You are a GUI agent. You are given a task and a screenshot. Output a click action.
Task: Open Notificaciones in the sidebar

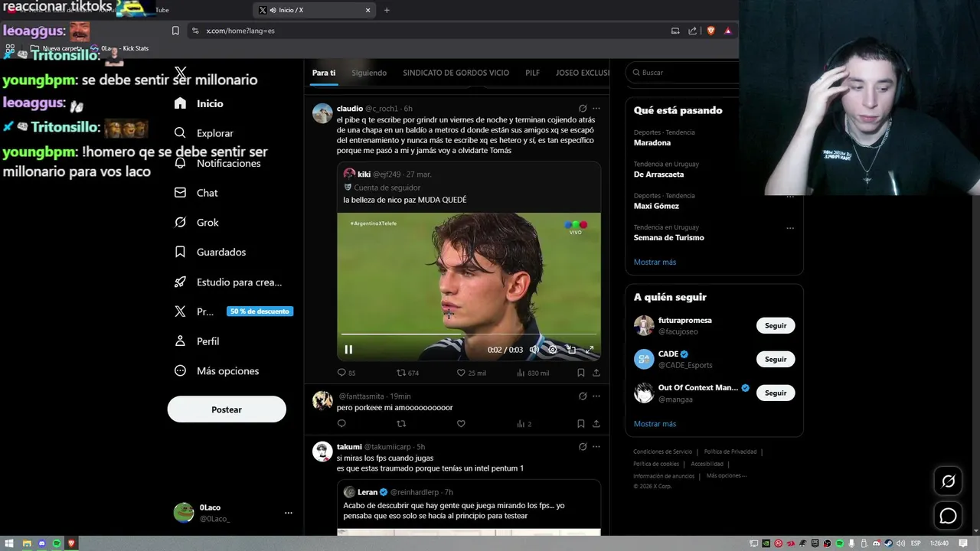tap(217, 163)
